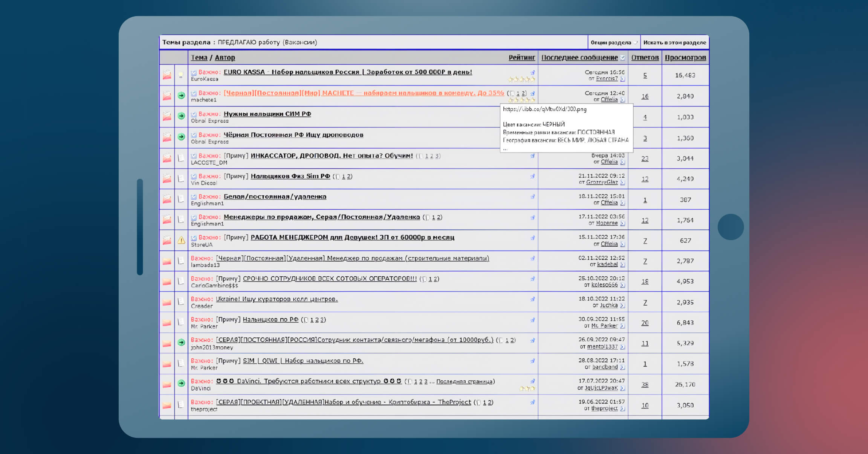Click the green arrow icon in the john2013money row

[x=181, y=343]
